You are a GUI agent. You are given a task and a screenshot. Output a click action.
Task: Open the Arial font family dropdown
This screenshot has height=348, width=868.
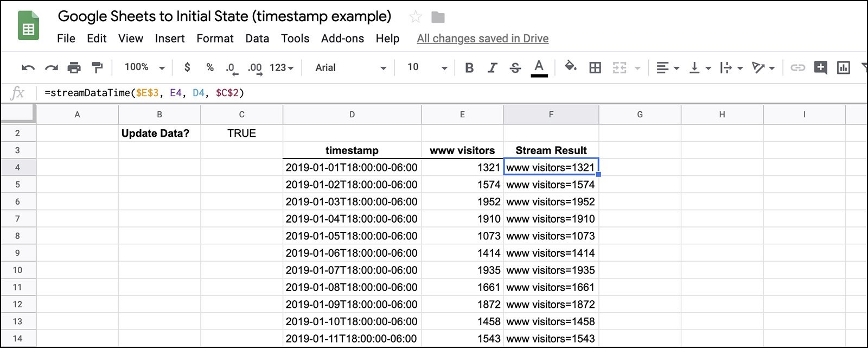pos(350,68)
